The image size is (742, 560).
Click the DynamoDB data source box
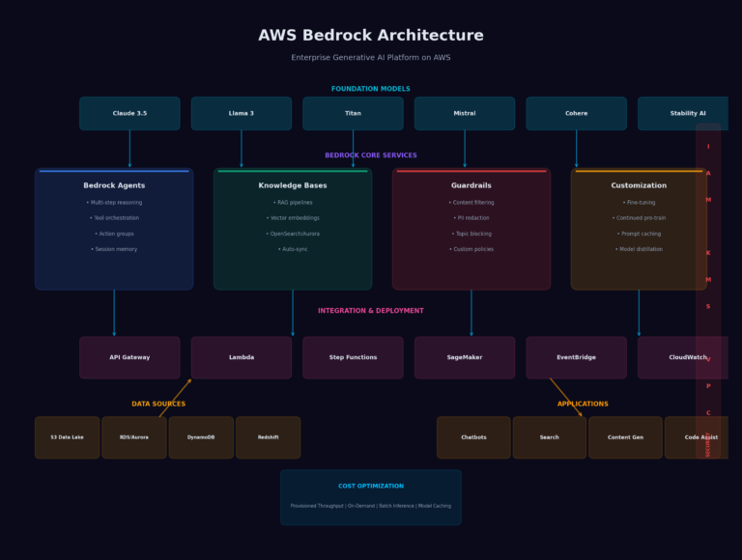tap(201, 437)
